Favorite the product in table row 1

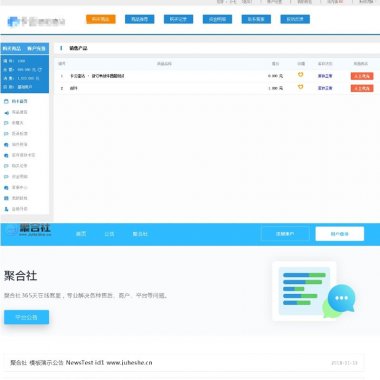[300, 75]
